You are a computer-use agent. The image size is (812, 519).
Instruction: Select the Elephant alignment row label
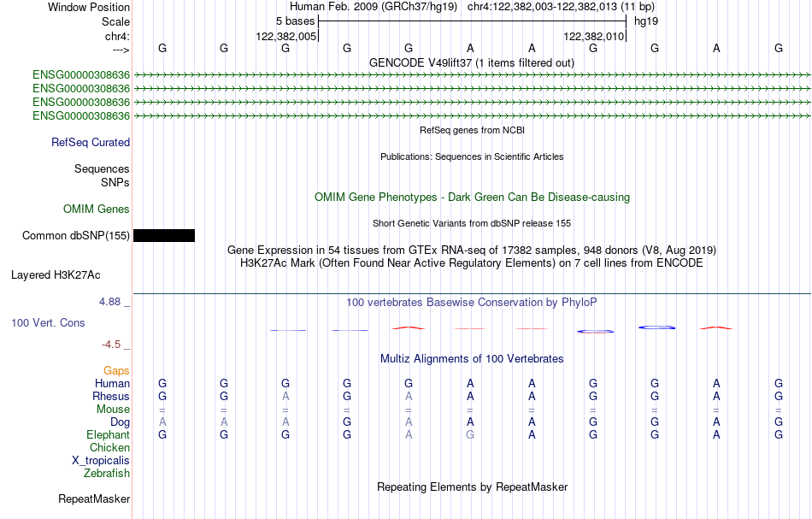109,434
